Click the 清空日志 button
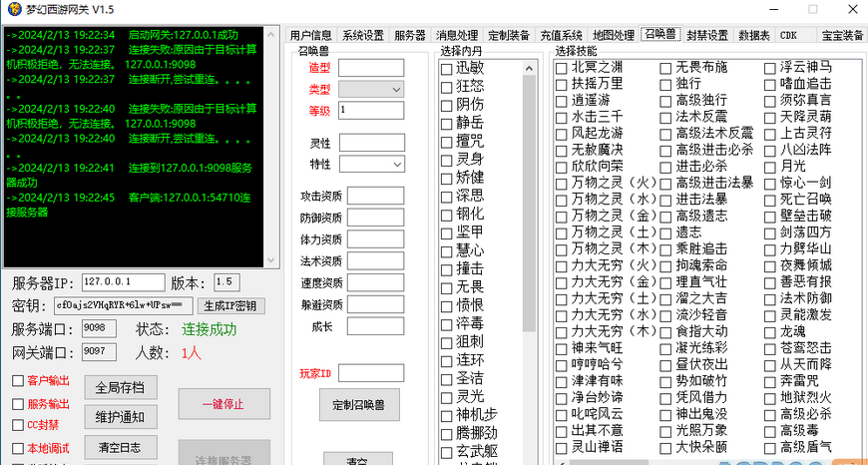This screenshot has width=868, height=465. [121, 447]
